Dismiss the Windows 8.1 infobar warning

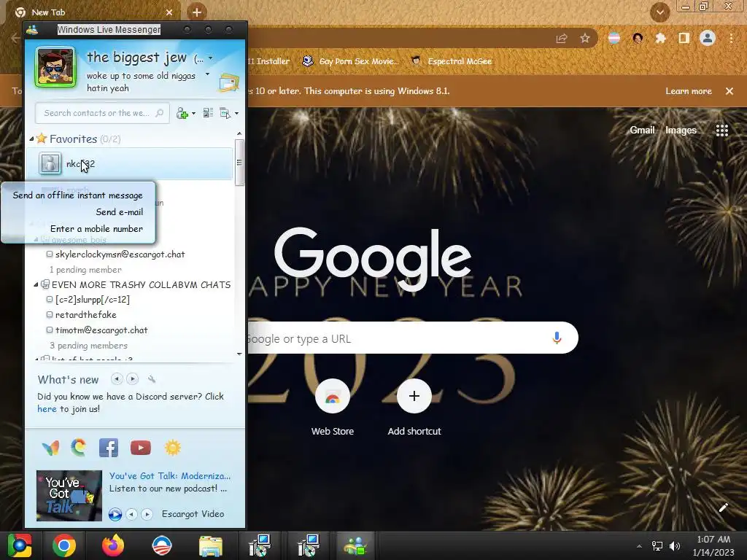point(729,91)
